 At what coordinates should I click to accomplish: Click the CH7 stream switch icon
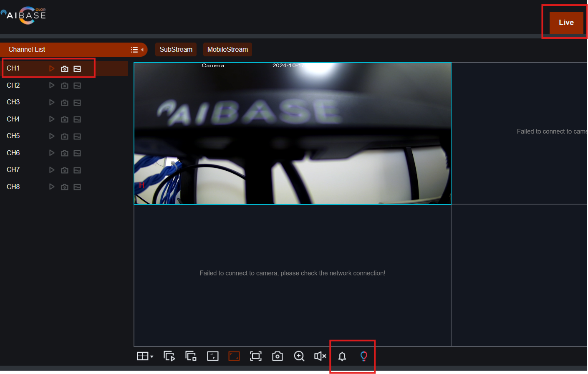pyautogui.click(x=77, y=170)
